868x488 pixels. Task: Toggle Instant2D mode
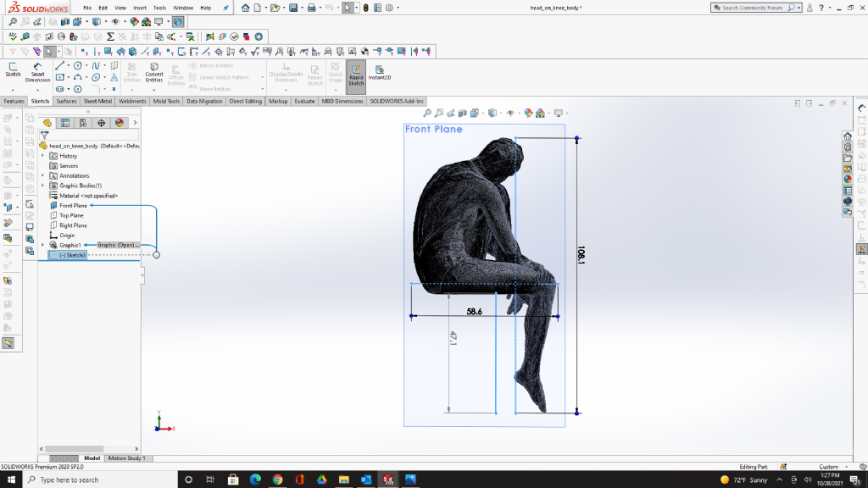click(379, 73)
